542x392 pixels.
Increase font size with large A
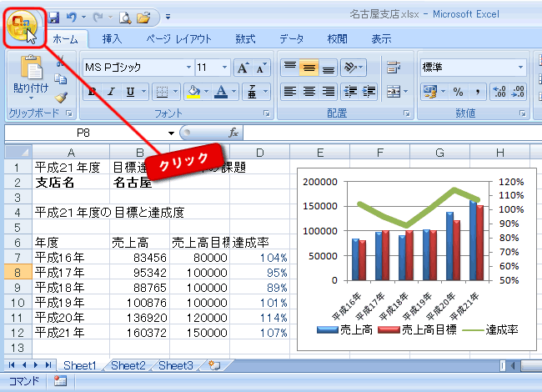[243, 68]
